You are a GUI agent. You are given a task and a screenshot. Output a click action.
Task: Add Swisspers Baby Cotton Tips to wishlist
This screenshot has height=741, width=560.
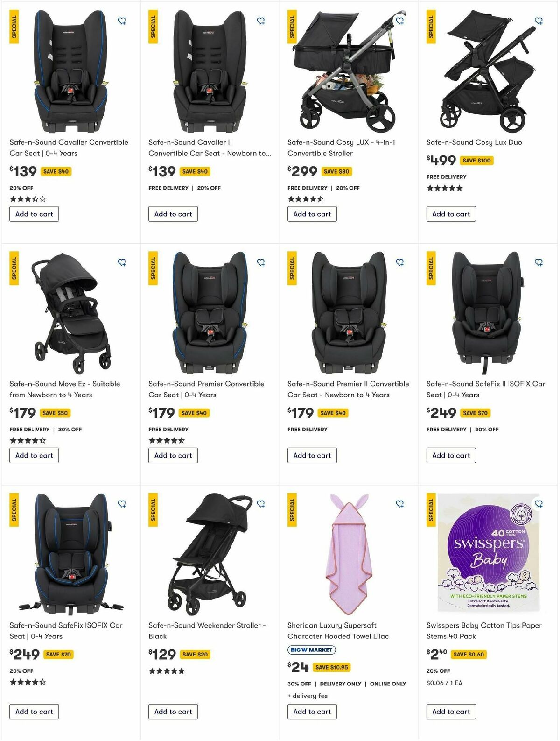(539, 504)
